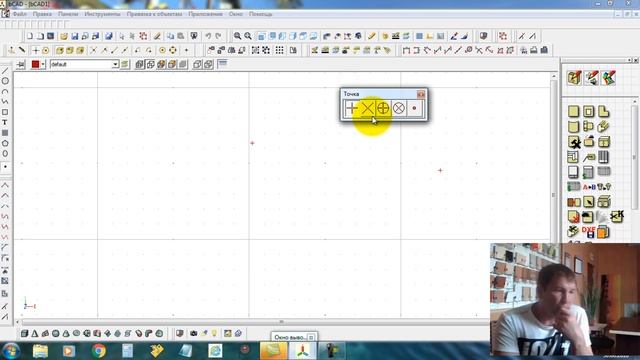The image size is (640, 360).
Task: Click the Окно вывода tab at bottom
Action: pyautogui.click(x=290, y=337)
